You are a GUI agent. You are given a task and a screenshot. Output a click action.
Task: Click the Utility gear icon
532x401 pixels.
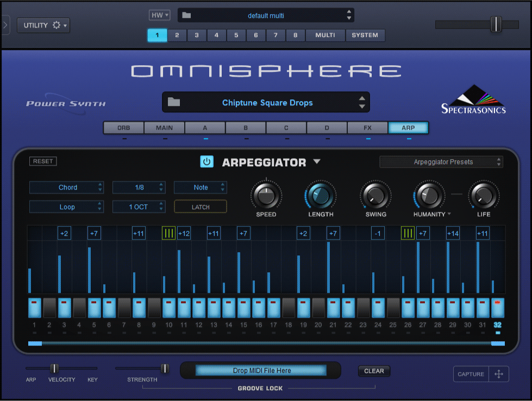point(57,25)
